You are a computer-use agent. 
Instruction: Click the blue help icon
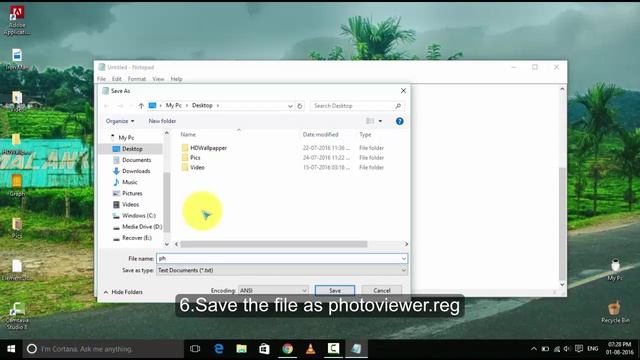400,121
